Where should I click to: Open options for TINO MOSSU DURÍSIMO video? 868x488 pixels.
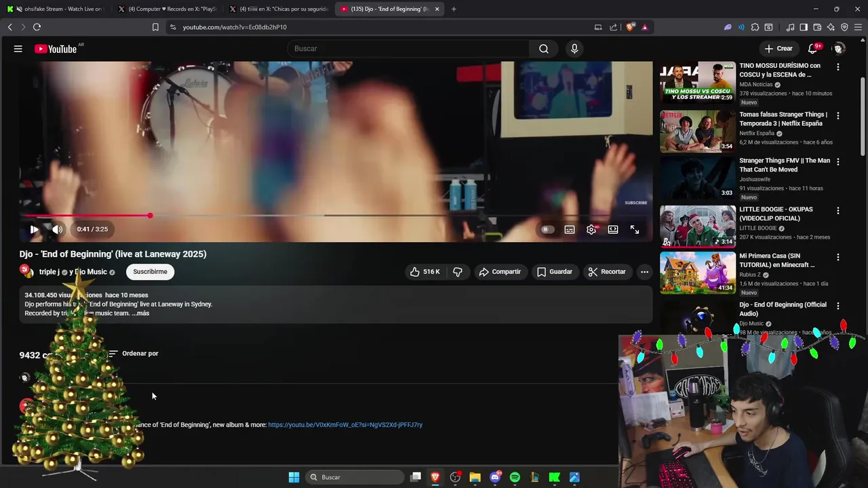[837, 67]
